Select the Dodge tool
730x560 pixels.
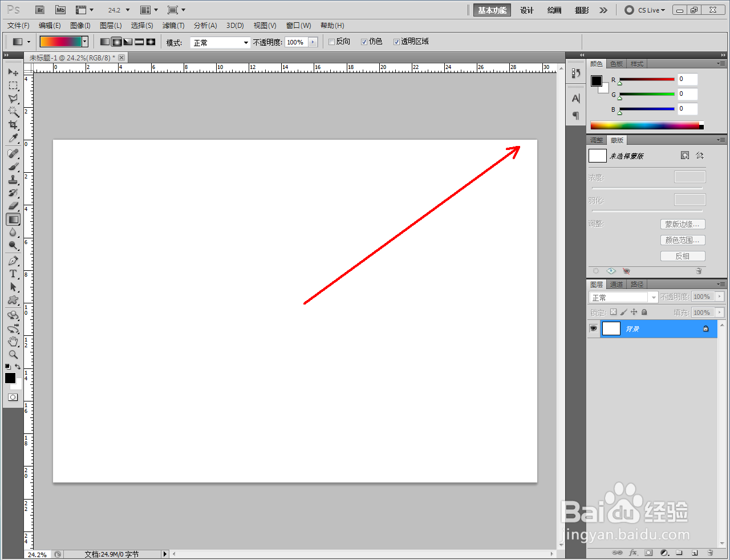(x=13, y=245)
